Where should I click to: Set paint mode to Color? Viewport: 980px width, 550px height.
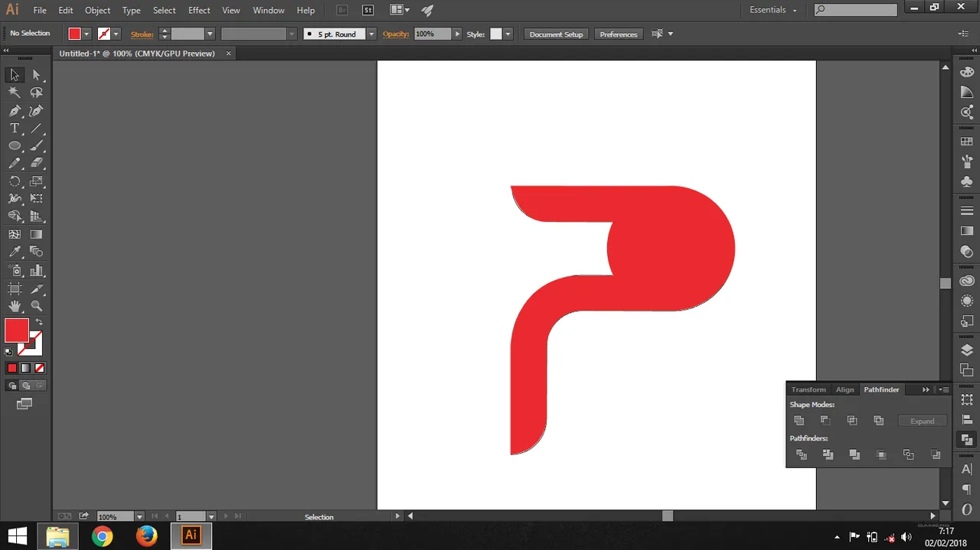coord(11,368)
